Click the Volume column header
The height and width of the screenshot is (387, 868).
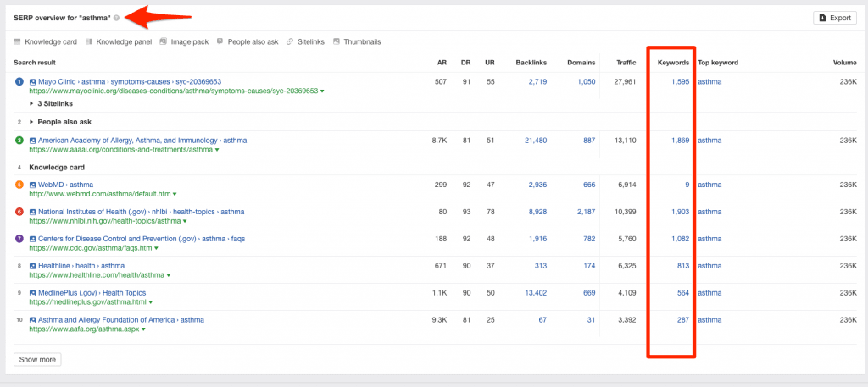click(845, 63)
